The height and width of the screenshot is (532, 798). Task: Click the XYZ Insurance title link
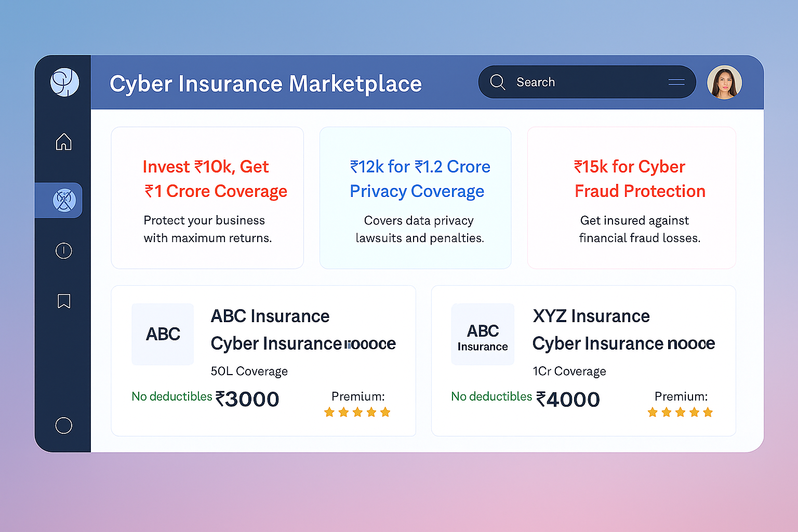591,316
